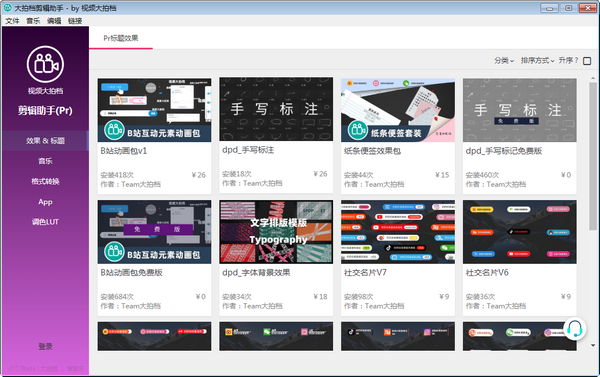Open the 音乐 menu in menu bar
600x377 pixels.
[33, 21]
